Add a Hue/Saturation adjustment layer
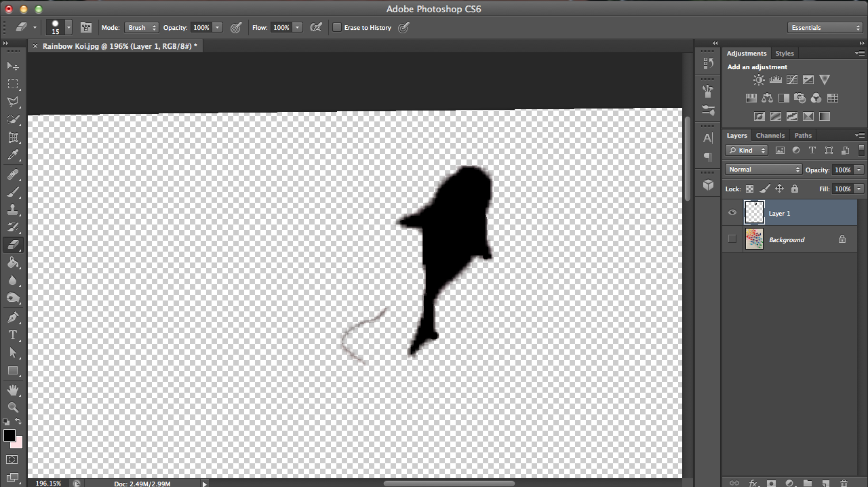This screenshot has height=487, width=868. click(751, 98)
